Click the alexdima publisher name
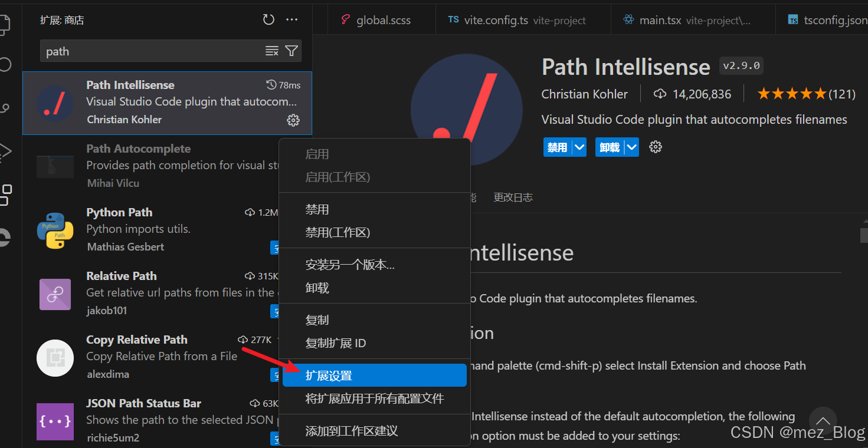The height and width of the screenshot is (448, 868). coord(108,374)
